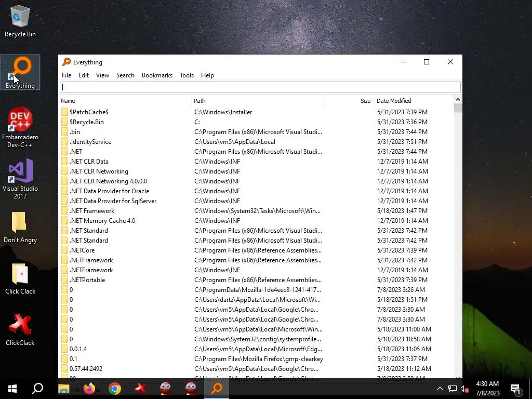Click the Everything title bar logo icon
This screenshot has height=399, width=532.
(x=66, y=62)
